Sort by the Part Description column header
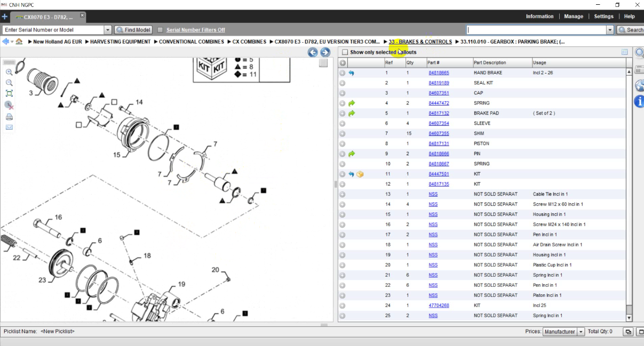 click(x=502, y=63)
